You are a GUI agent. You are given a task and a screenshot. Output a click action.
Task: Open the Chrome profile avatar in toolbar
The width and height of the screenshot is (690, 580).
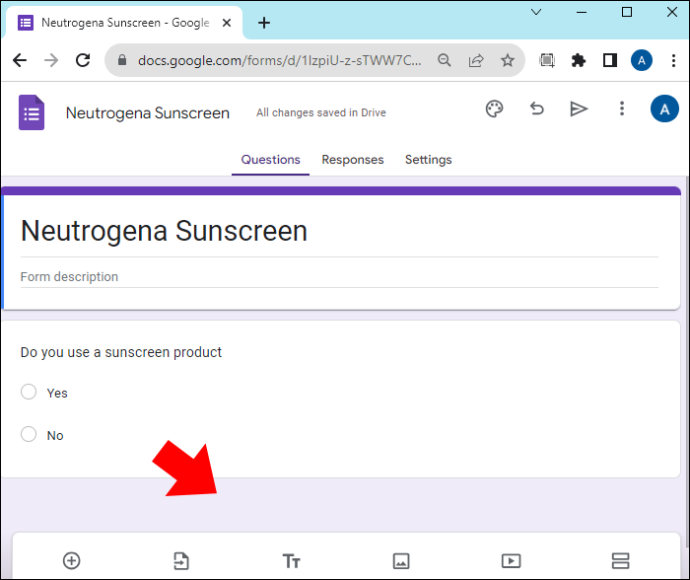[642, 60]
